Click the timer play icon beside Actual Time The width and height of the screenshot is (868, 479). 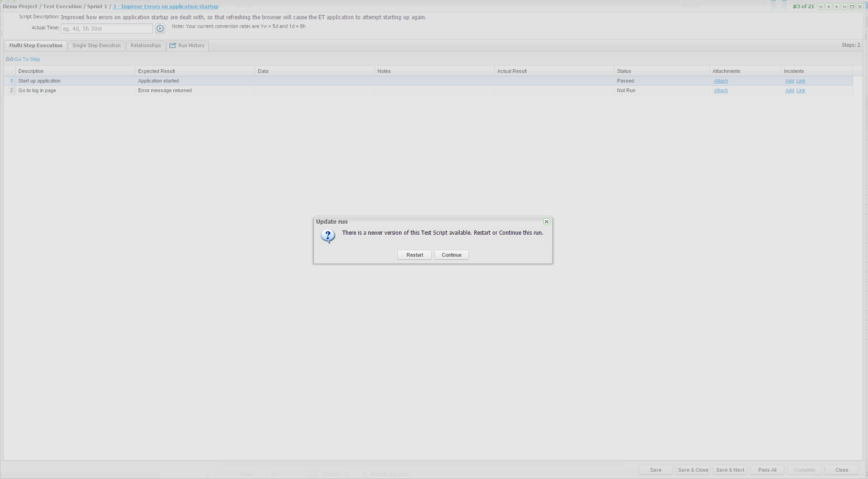[x=160, y=28]
